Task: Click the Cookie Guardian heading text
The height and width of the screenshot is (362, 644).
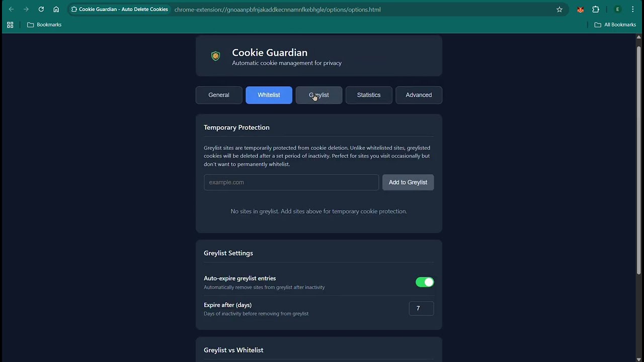Action: tap(270, 52)
